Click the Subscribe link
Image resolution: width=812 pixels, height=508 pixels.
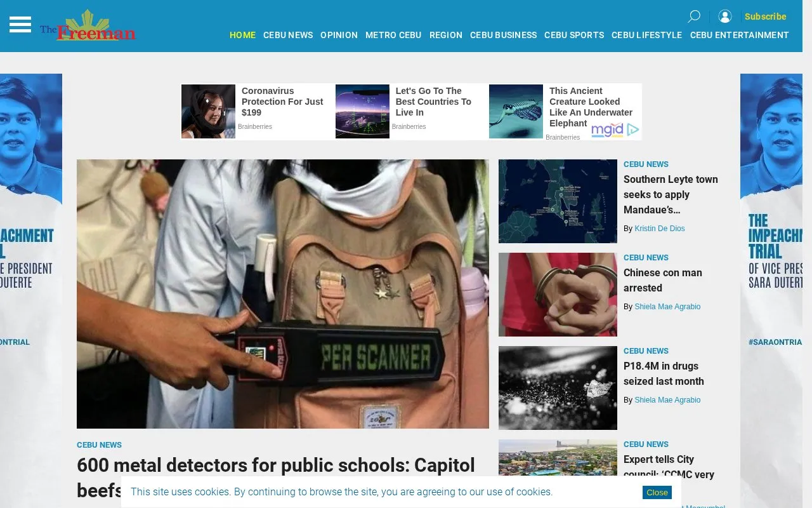[765, 17]
